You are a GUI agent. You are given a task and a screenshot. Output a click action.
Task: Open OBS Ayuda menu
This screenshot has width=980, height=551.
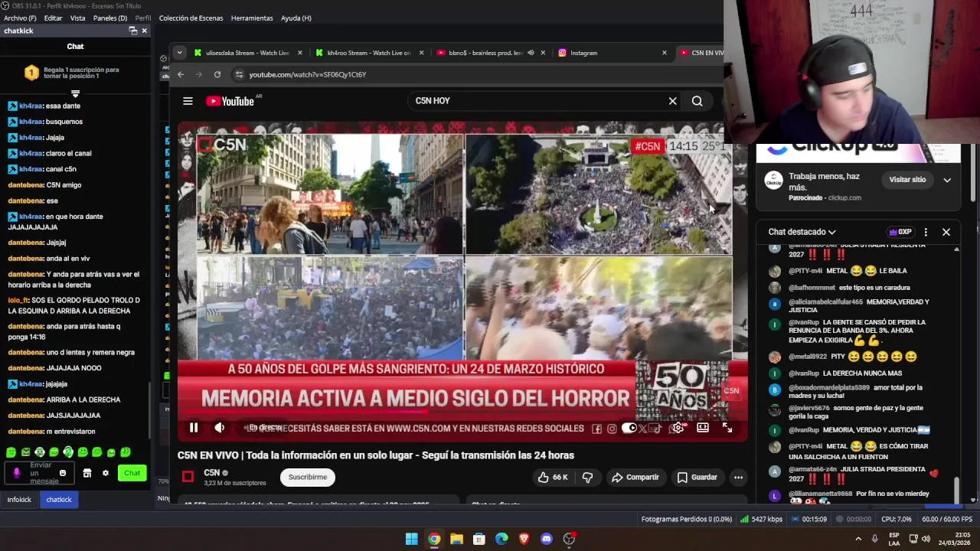coord(296,18)
